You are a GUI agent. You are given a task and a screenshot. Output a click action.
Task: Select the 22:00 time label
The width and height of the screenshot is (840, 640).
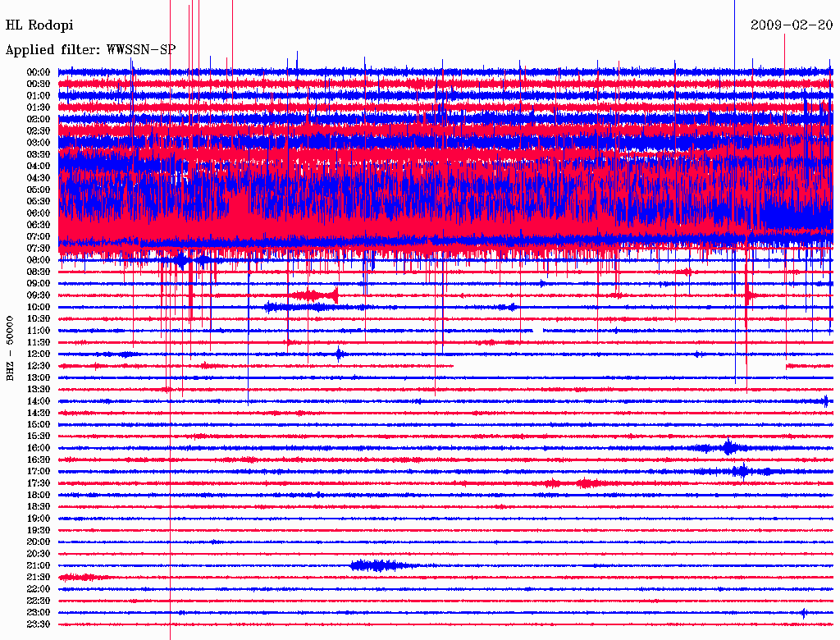click(x=39, y=589)
